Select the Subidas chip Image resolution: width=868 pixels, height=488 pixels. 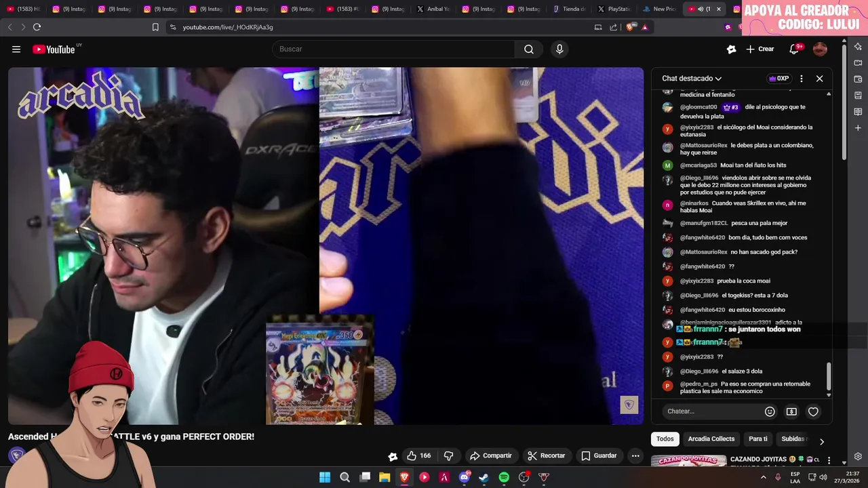click(x=793, y=439)
